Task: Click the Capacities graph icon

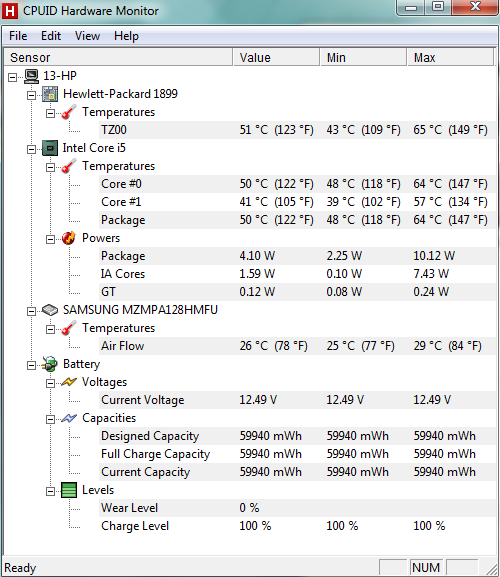Action: [x=69, y=418]
